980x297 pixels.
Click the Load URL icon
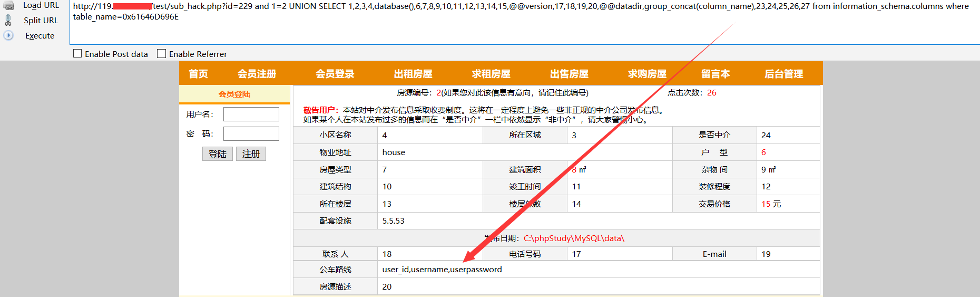pos(8,5)
